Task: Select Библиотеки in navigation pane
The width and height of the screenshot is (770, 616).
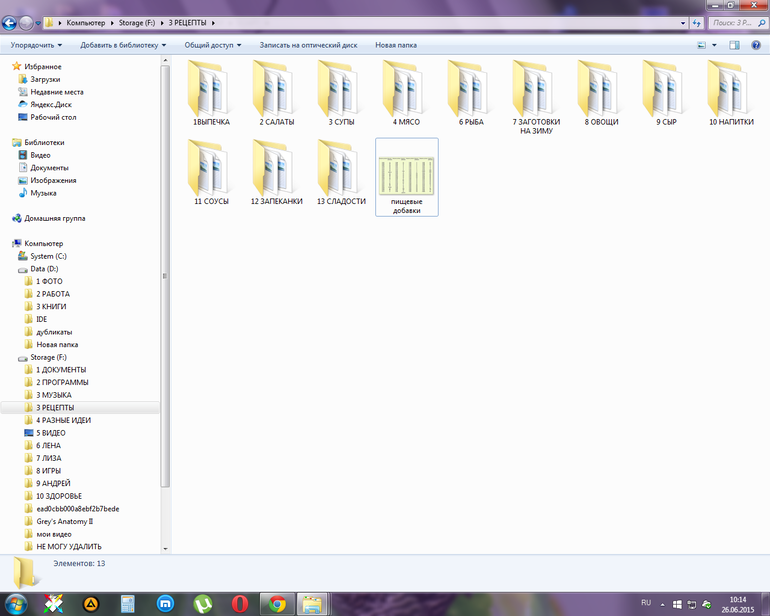Action: point(44,142)
